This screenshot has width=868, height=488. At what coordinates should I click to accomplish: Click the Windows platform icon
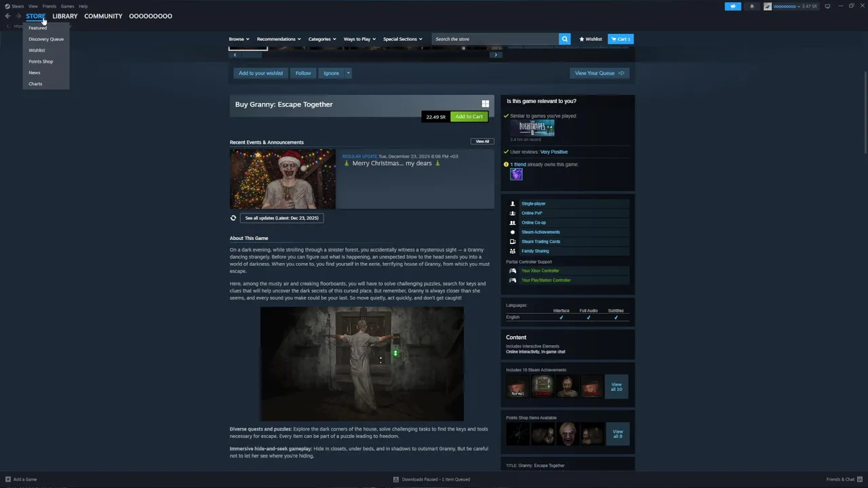(486, 104)
